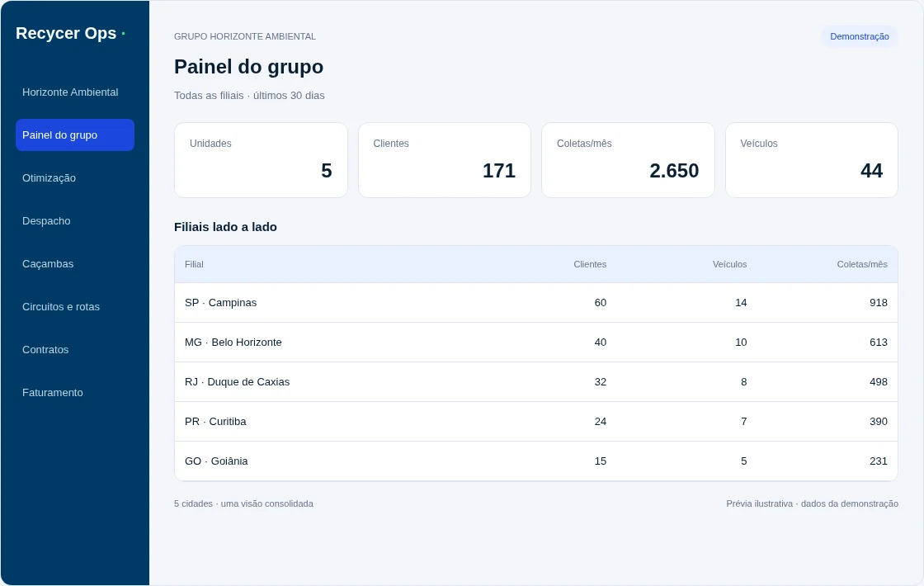Click the Veículos card showing 44
924x586 pixels.
click(x=812, y=160)
